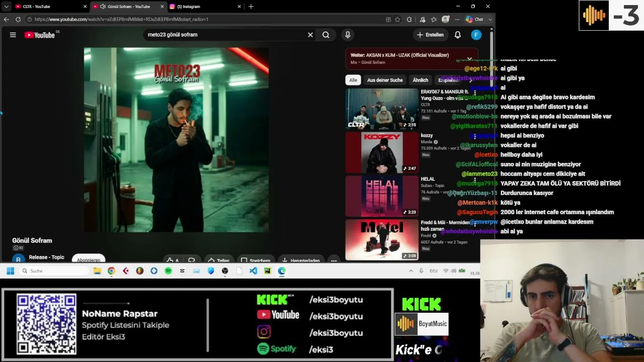Click the browser address bar URL
644x362 pixels.
coord(121,19)
